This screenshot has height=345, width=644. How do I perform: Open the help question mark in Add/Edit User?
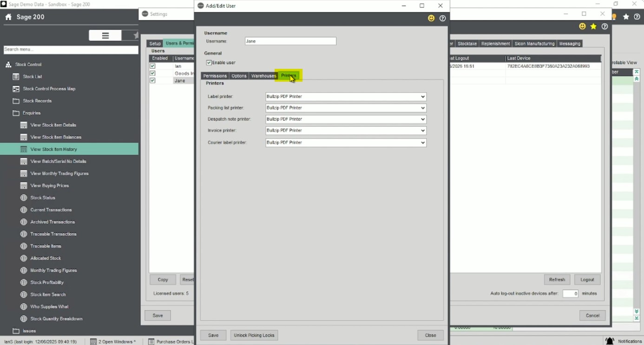point(442,19)
